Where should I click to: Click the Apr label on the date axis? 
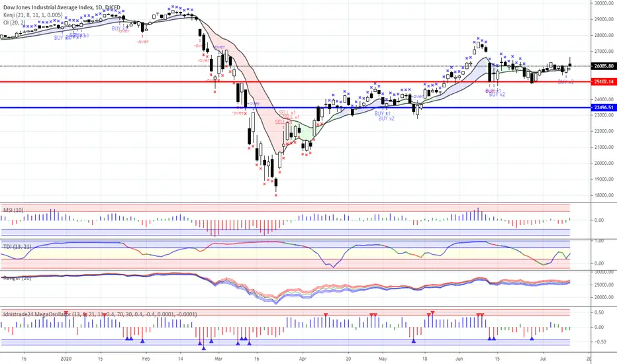pos(303,359)
